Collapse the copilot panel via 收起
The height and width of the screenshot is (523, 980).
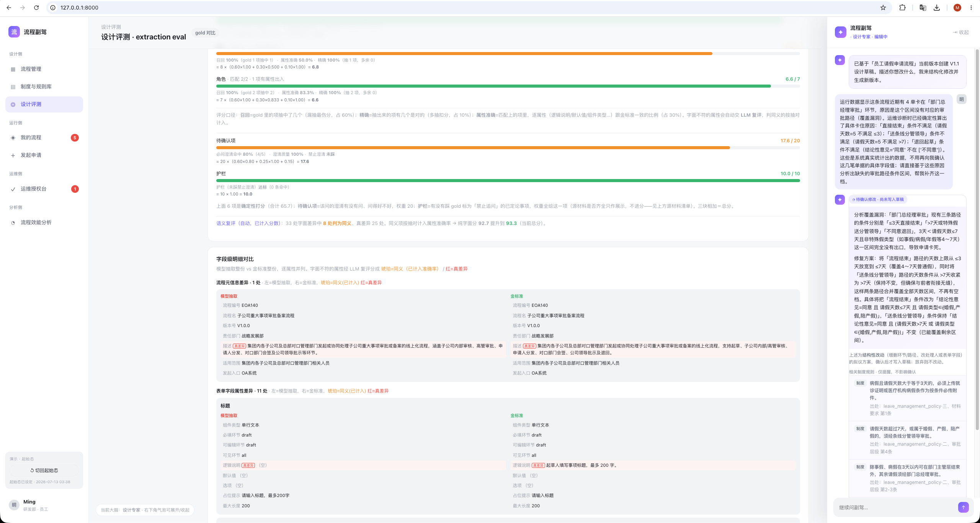pos(961,32)
